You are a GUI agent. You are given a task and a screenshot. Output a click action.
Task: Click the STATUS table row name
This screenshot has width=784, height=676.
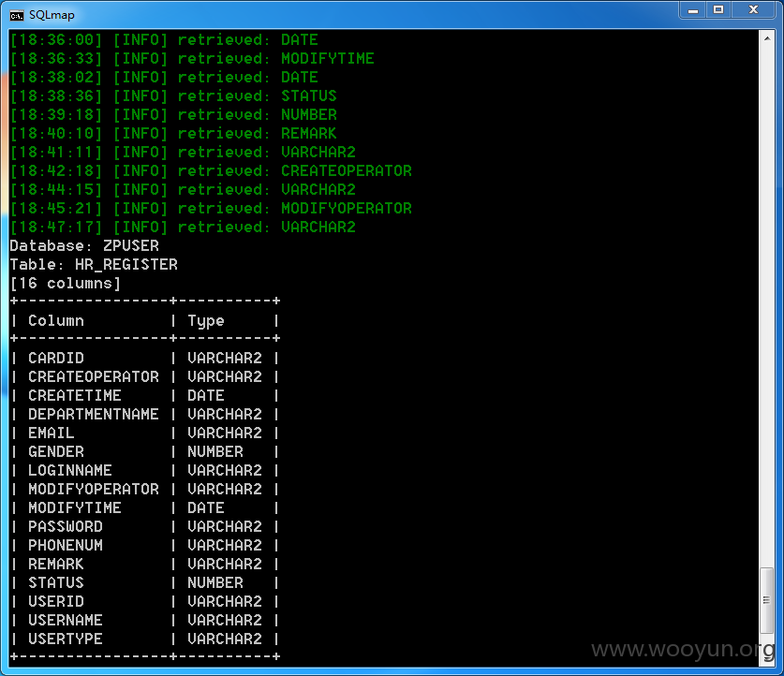point(56,583)
